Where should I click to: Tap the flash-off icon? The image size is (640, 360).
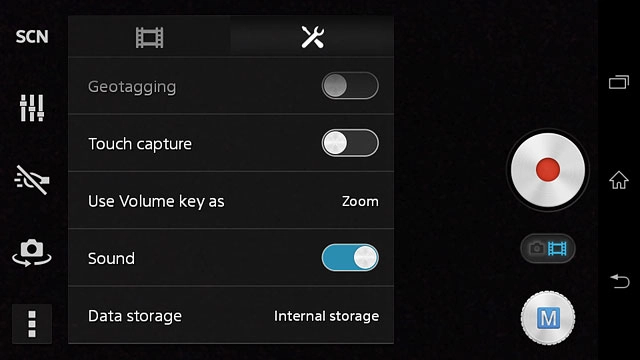32,180
